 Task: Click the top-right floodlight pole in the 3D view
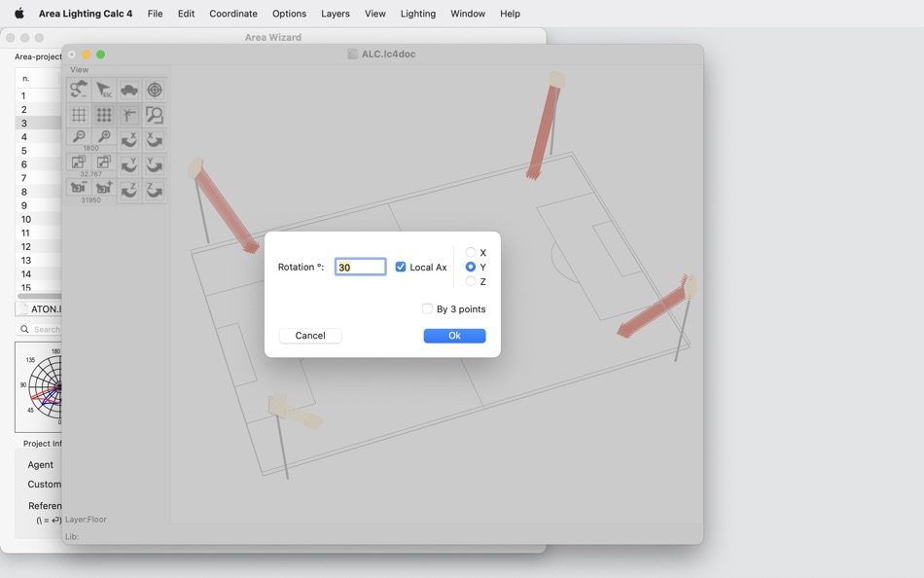[x=552, y=121]
